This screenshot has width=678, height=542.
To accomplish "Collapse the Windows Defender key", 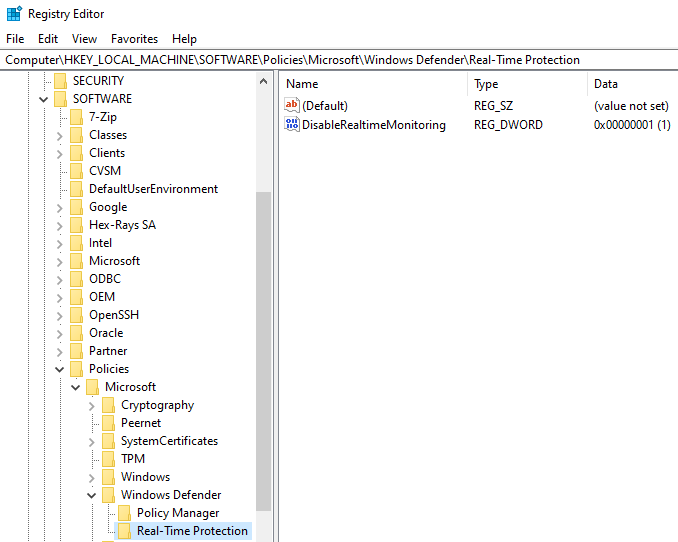I will (92, 495).
